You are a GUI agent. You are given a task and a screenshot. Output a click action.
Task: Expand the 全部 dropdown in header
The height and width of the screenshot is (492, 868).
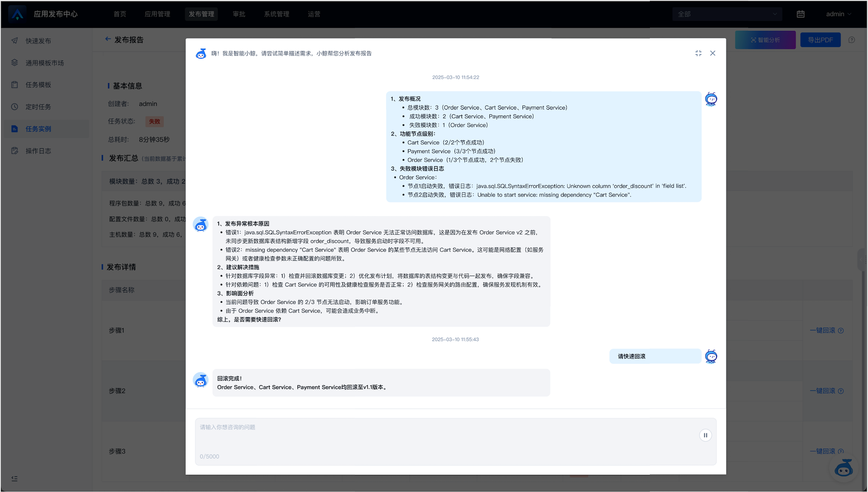point(727,14)
